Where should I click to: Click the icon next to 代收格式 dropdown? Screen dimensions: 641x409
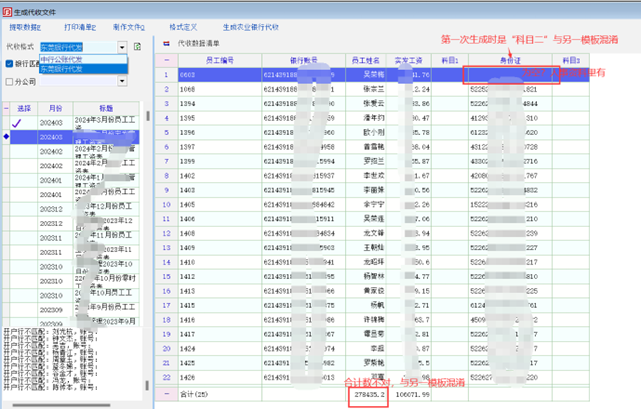[x=138, y=47]
